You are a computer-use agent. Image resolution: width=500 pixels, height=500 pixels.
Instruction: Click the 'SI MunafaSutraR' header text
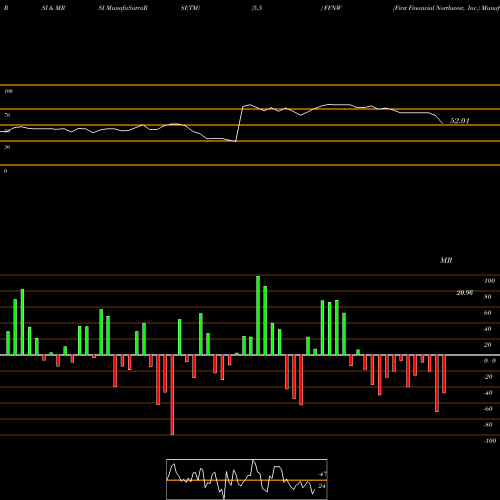123,8
